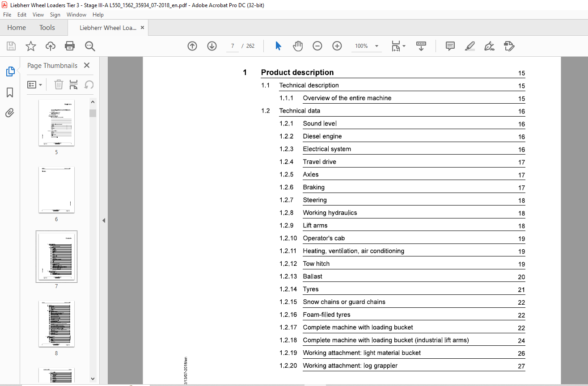Click the upload to cloud icon
The height and width of the screenshot is (386, 588).
[51, 46]
